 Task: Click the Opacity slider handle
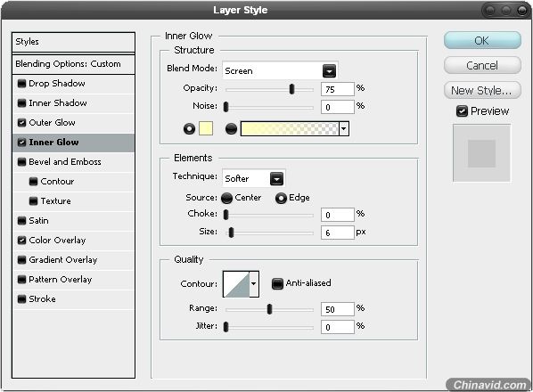(x=291, y=89)
